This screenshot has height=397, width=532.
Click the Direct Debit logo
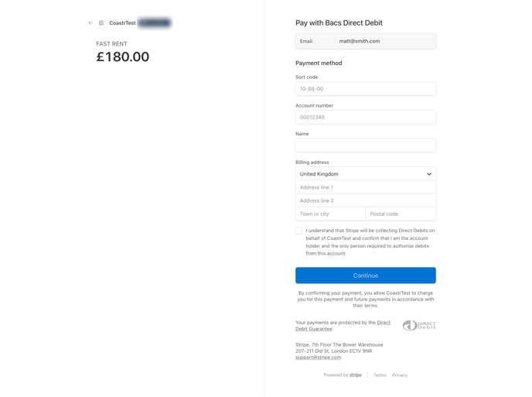[x=419, y=326]
